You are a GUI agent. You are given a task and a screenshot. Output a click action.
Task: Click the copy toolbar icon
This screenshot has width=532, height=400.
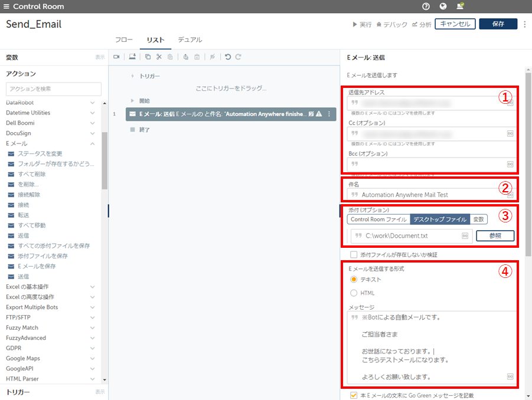(148, 57)
